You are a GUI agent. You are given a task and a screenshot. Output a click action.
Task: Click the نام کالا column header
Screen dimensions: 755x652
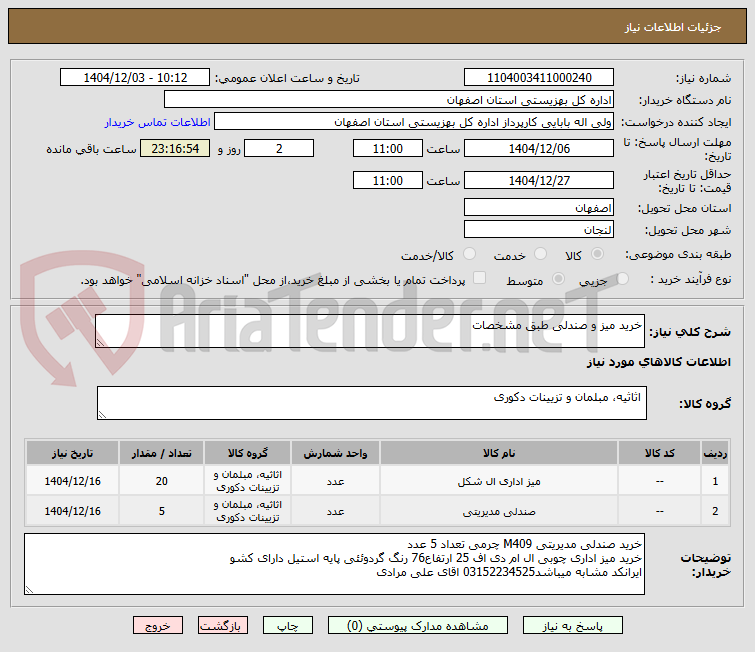point(499,453)
